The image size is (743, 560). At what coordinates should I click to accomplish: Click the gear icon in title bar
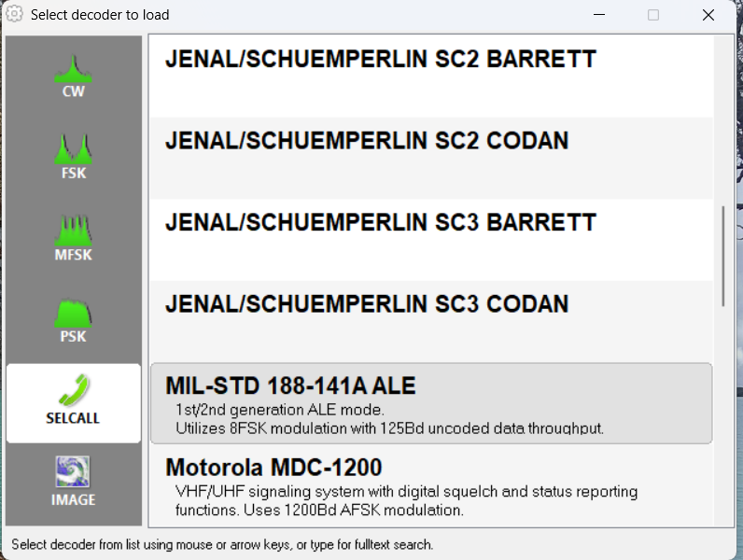pyautogui.click(x=14, y=15)
